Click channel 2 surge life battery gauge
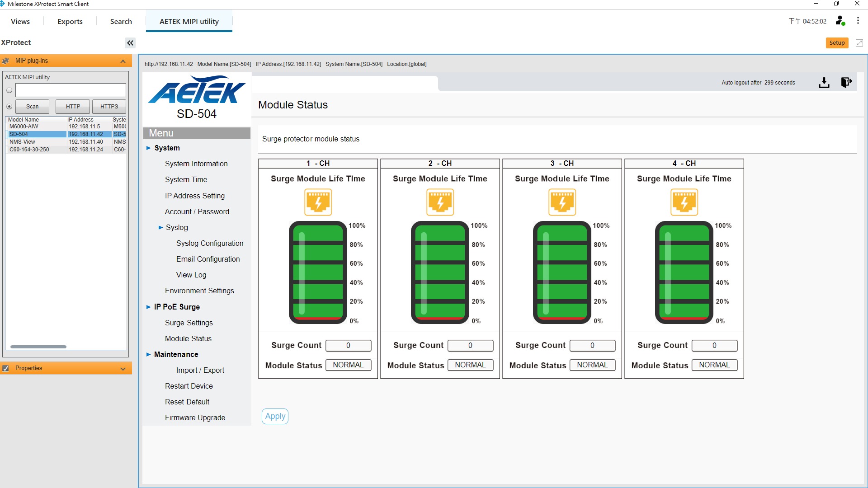This screenshot has height=488, width=868. pyautogui.click(x=440, y=272)
